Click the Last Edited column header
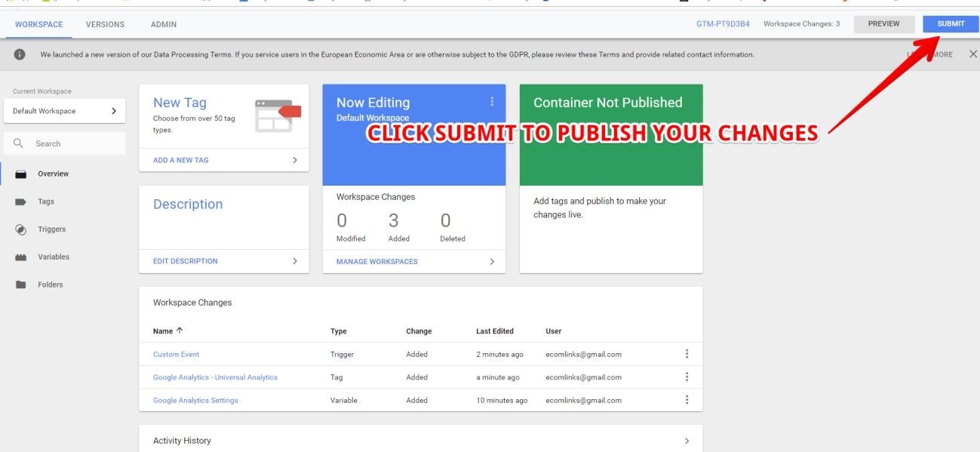 [495, 331]
